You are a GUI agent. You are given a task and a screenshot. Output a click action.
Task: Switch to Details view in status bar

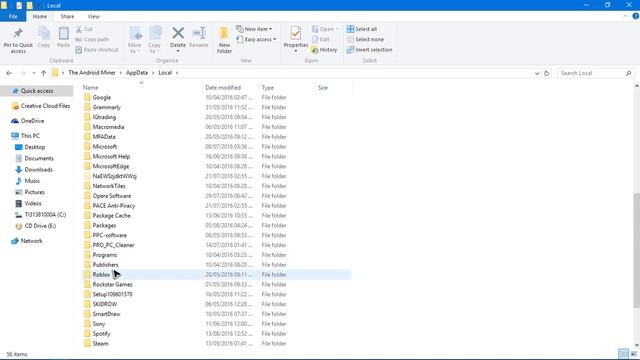pyautogui.click(x=623, y=354)
